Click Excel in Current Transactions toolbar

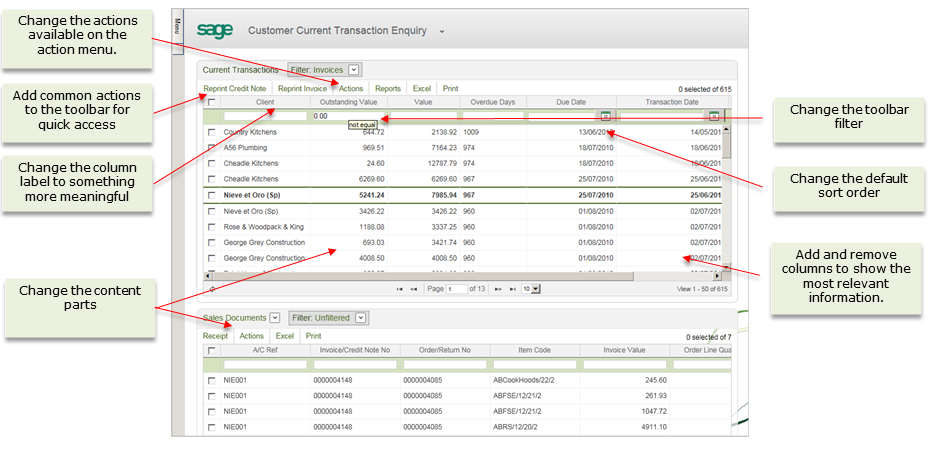coord(422,89)
